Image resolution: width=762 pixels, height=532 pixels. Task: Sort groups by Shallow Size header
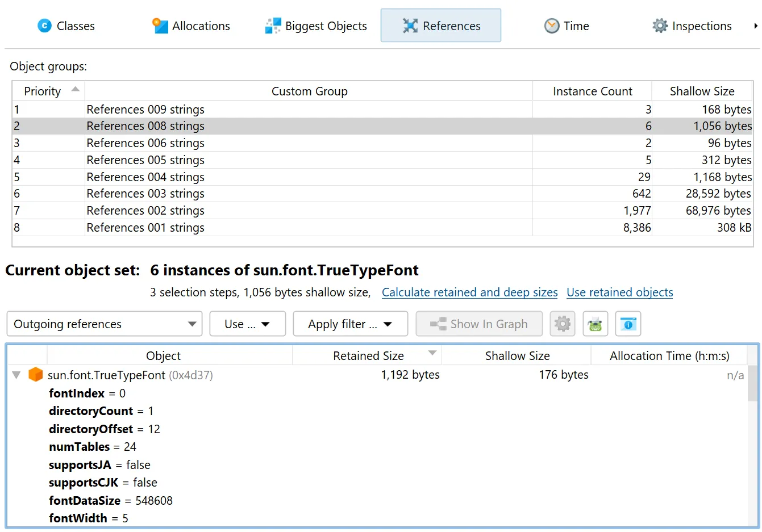[702, 91]
